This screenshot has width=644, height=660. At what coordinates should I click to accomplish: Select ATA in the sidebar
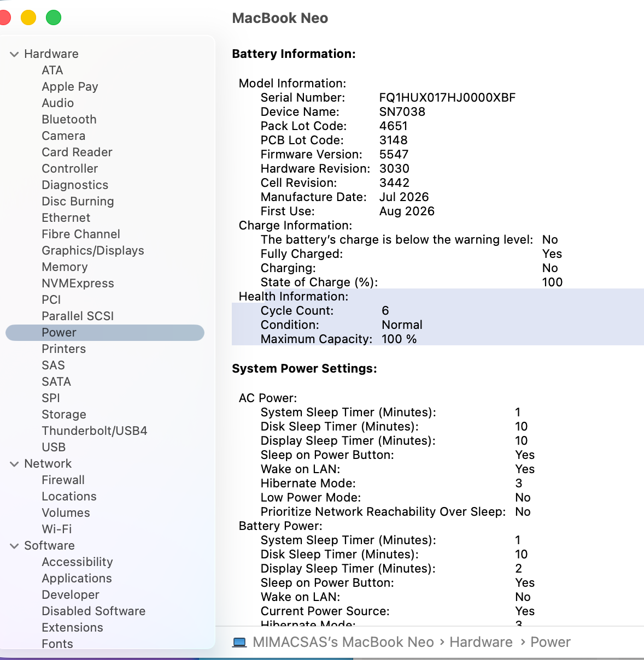click(52, 70)
